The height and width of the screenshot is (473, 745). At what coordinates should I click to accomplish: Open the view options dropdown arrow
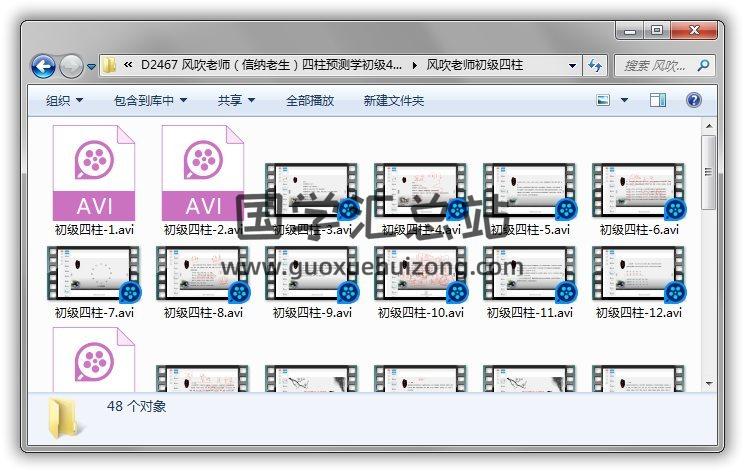pos(624,100)
